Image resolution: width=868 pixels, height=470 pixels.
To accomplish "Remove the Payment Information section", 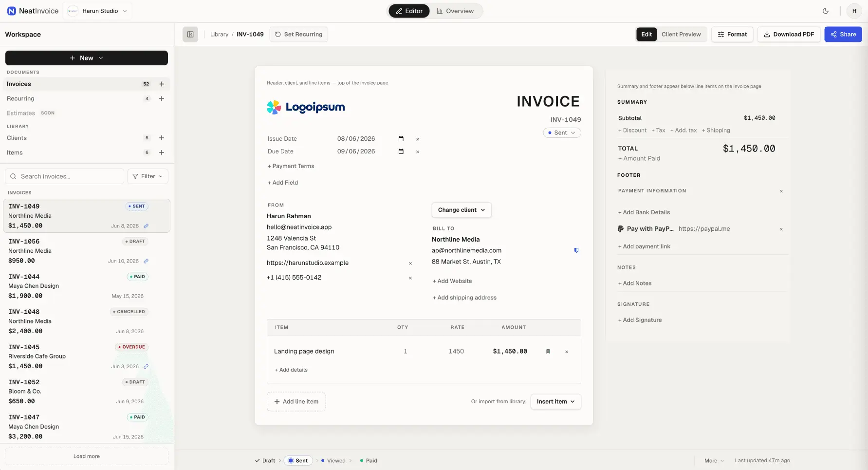I will tap(781, 191).
